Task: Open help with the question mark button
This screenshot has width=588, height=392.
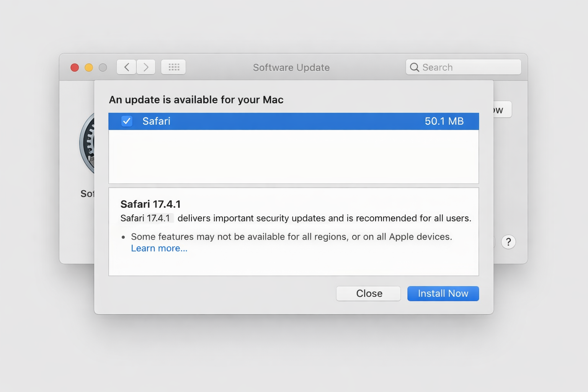Action: 508,242
